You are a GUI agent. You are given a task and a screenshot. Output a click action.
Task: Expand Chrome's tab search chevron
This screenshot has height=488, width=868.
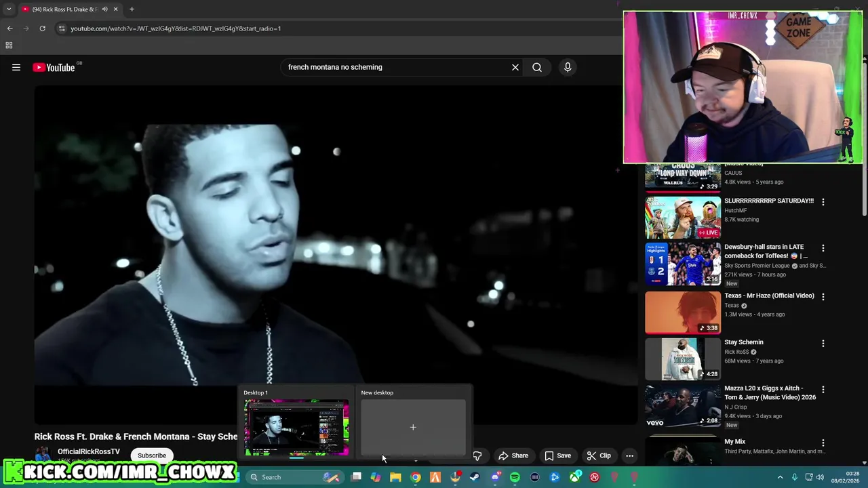[9, 9]
